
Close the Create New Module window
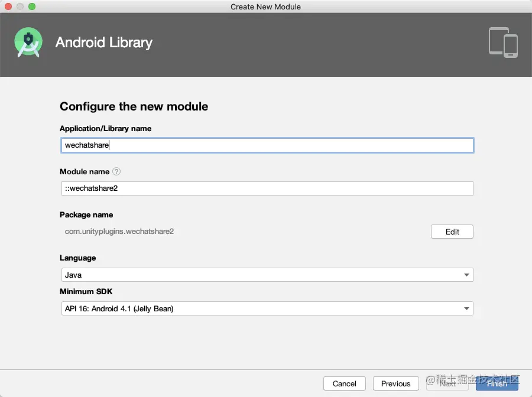8,6
